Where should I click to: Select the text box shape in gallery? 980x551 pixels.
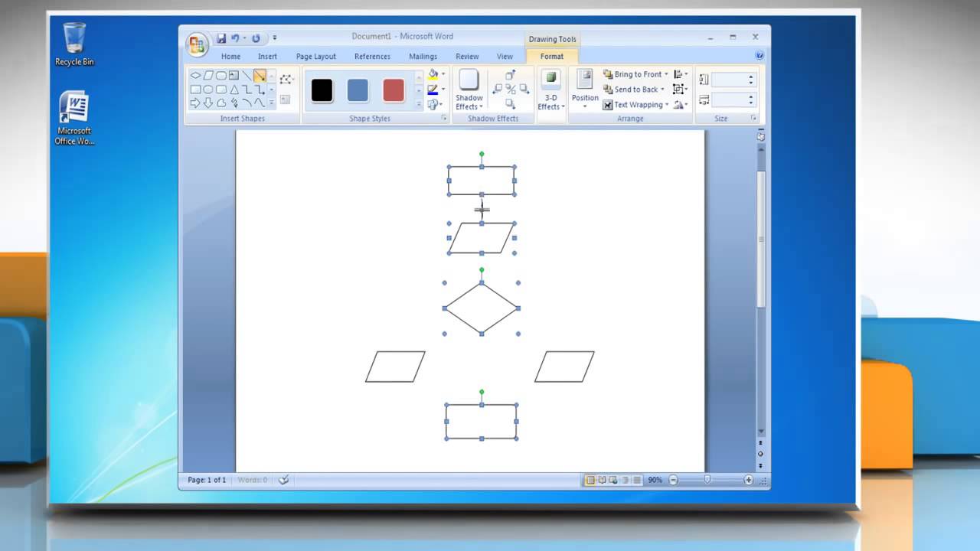pyautogui.click(x=234, y=75)
